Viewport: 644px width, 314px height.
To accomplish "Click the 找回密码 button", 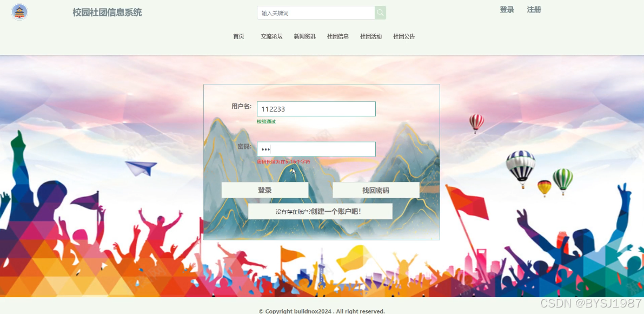I will 376,190.
